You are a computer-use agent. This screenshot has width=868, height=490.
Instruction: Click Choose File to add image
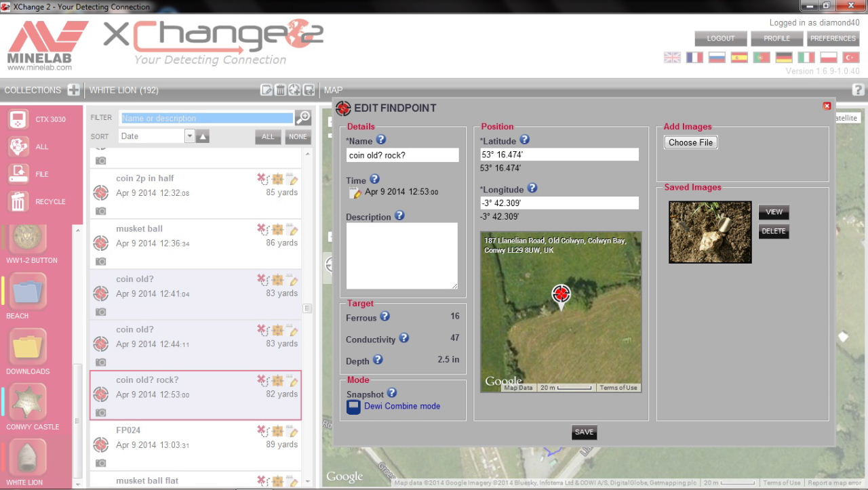tap(690, 142)
